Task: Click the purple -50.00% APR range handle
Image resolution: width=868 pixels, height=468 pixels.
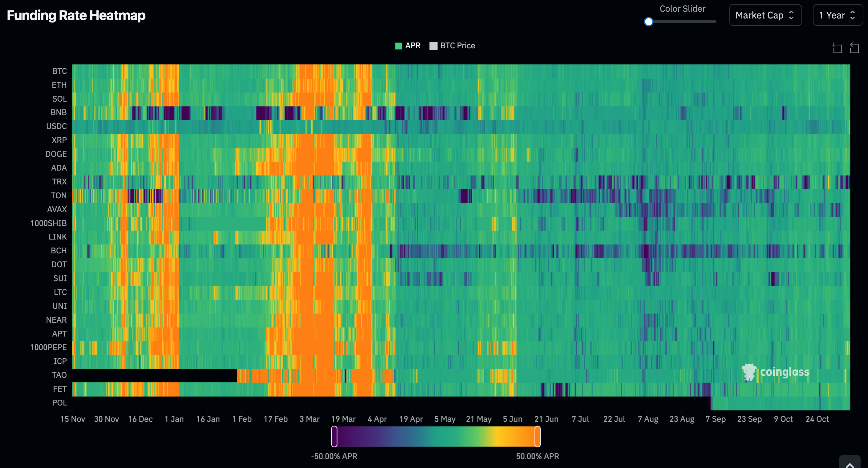Action: [x=334, y=436]
